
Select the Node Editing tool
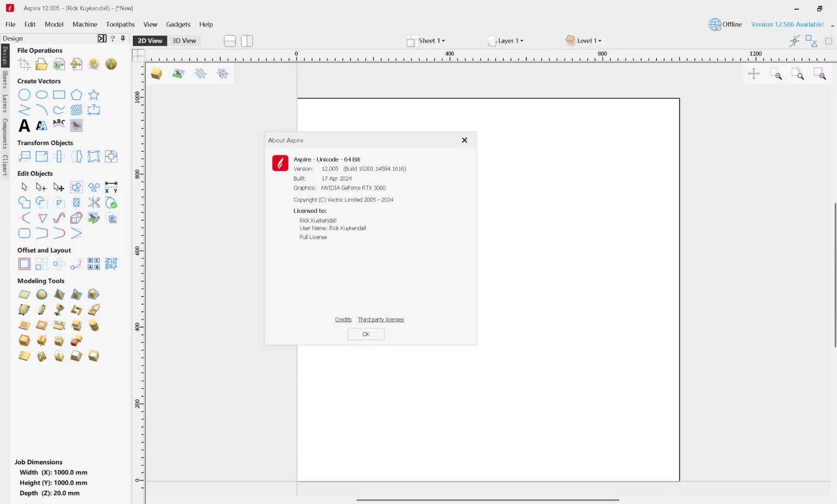[x=41, y=187]
